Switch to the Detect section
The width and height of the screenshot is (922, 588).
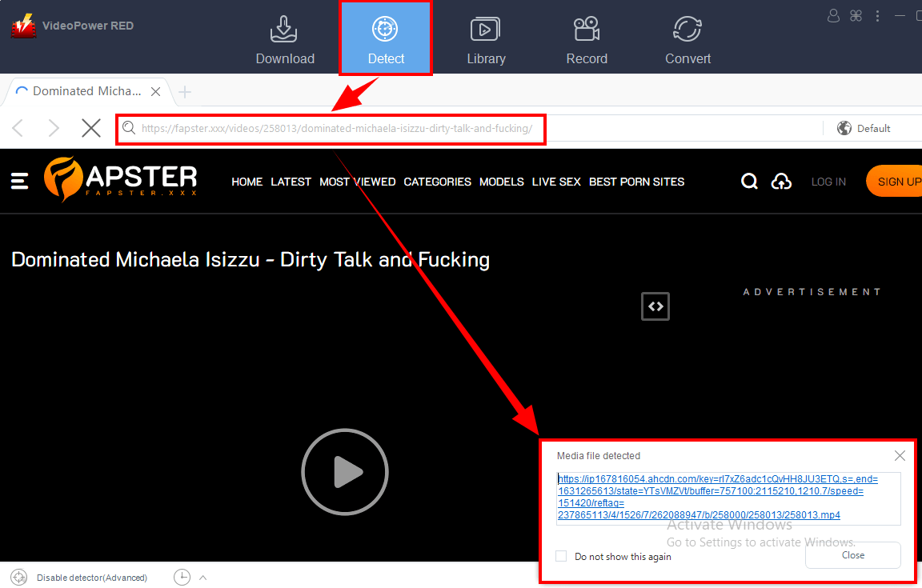[x=386, y=39]
